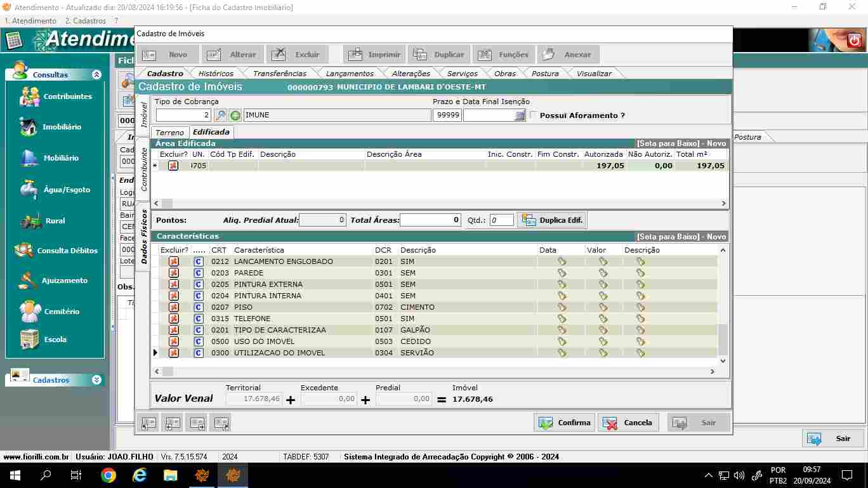
Task: Click the red power icon at top right
Action: [854, 41]
